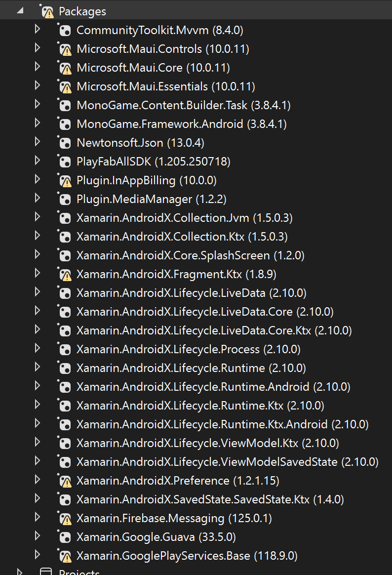This screenshot has width=392, height=575.
Task: Select Xamarin.AndroidX.Fragment.Ktx (1.8.9)
Action: [x=176, y=274]
